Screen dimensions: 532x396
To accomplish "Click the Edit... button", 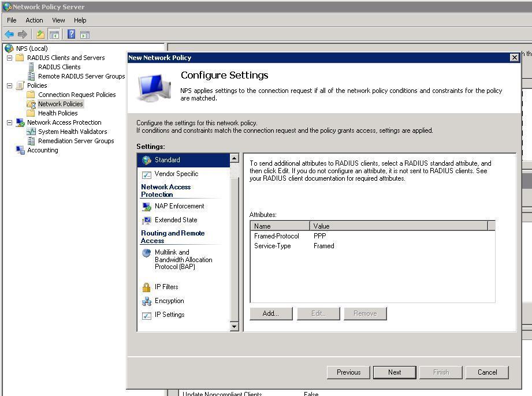I will coord(318,313).
